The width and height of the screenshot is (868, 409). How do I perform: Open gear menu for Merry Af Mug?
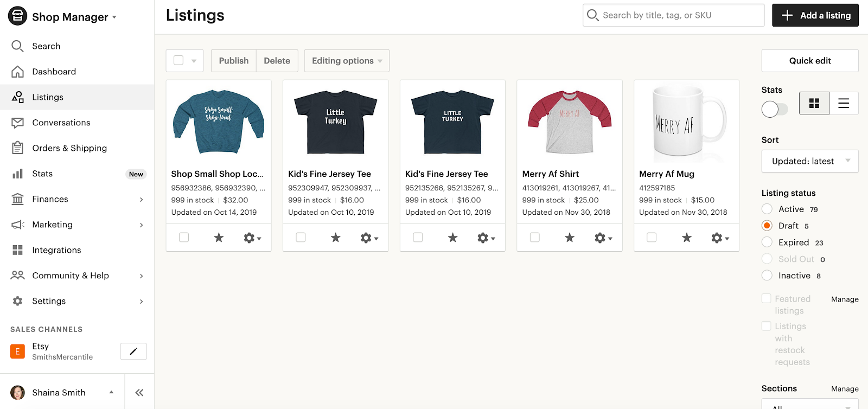(x=720, y=238)
